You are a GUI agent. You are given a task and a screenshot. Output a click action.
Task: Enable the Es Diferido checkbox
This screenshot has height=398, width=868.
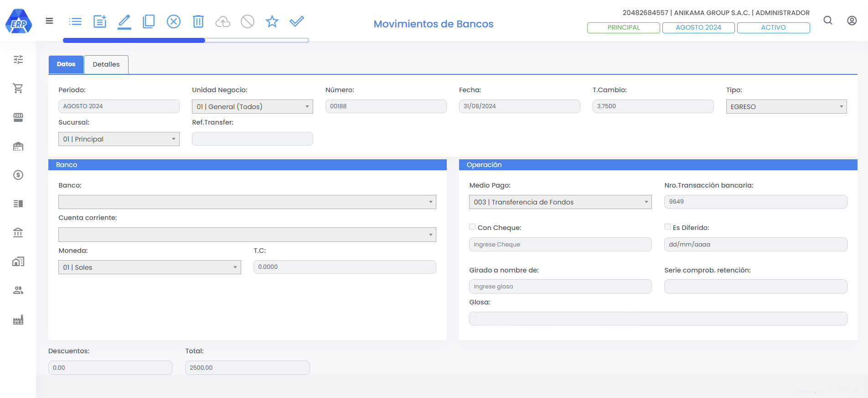tap(667, 227)
